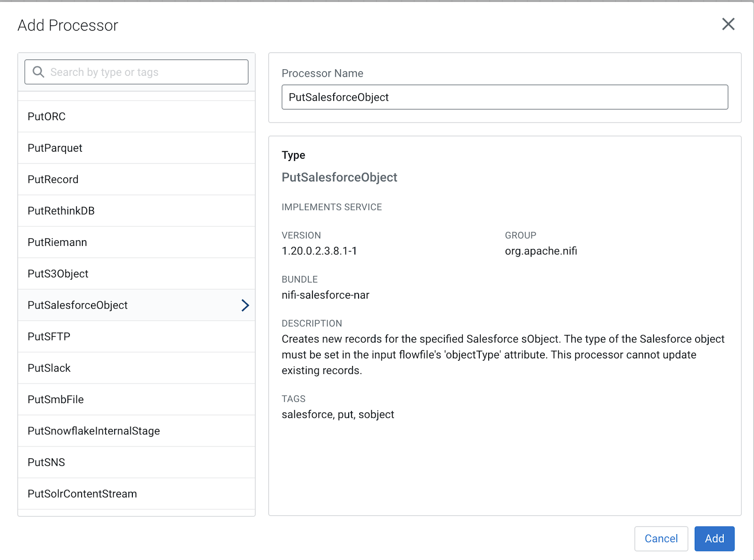Select PutORC in processor list

tap(136, 116)
